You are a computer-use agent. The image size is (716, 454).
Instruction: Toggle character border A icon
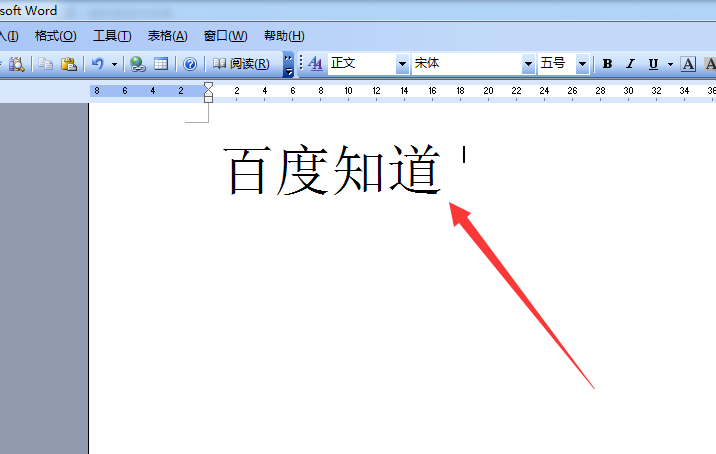(x=688, y=64)
